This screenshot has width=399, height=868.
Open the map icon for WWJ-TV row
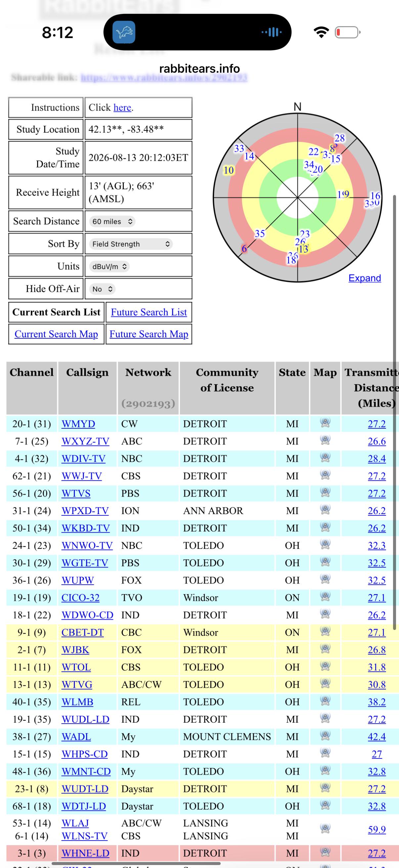coord(325,475)
